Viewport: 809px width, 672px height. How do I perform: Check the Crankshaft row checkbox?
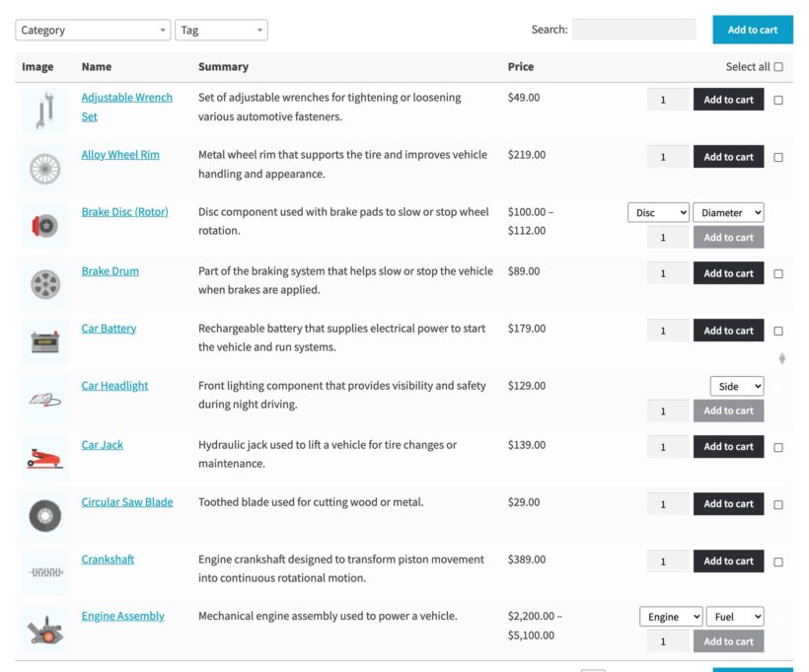click(x=778, y=562)
